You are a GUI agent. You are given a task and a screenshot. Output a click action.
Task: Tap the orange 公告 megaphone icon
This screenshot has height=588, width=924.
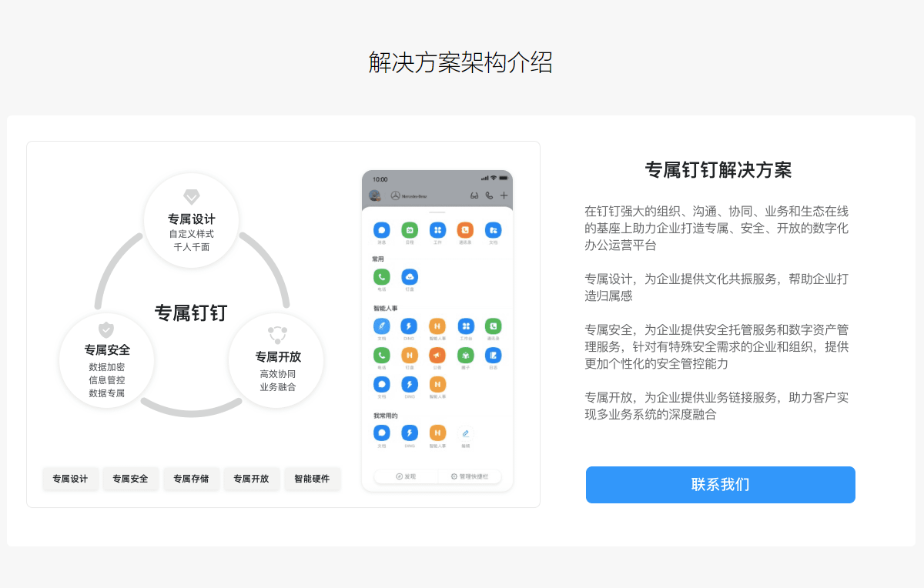tap(437, 355)
